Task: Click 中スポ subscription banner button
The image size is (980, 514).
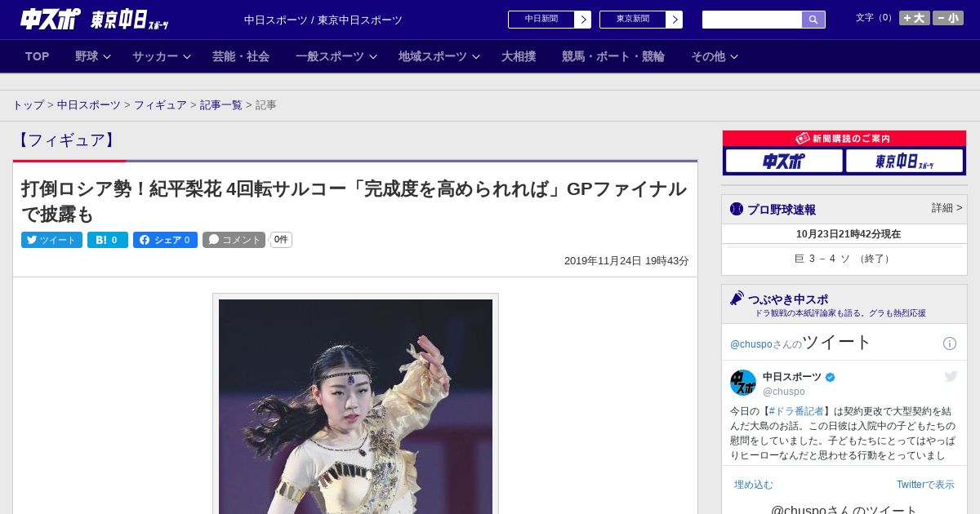Action: 784,162
